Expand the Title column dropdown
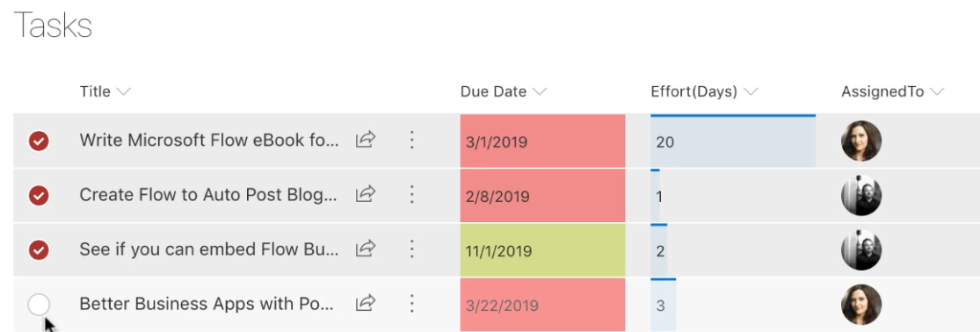This screenshot has height=332, width=980. 124,91
